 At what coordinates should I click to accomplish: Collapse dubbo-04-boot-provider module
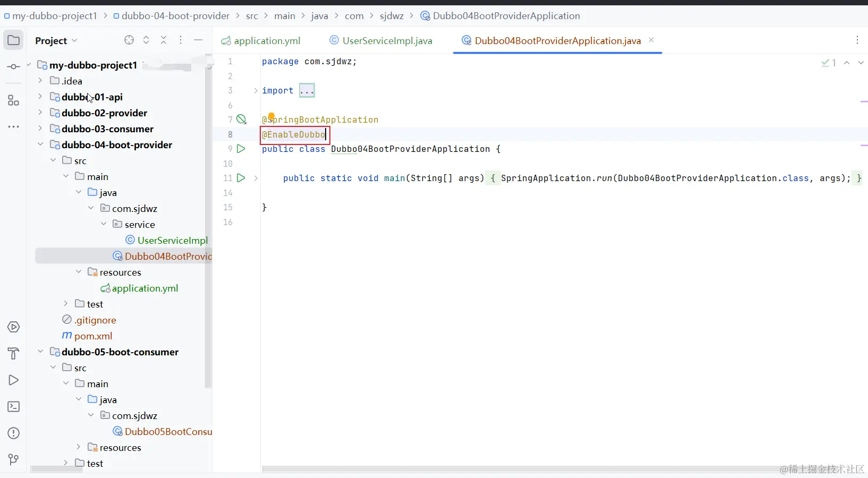click(40, 144)
